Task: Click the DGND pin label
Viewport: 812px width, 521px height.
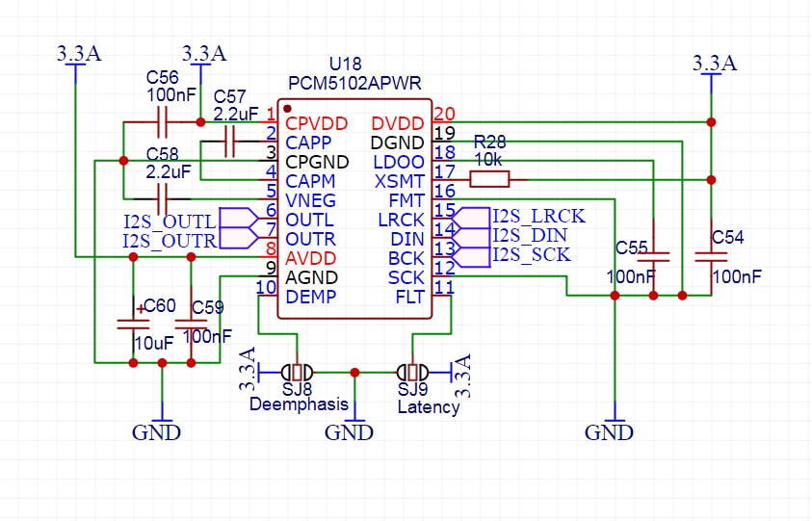Action: click(398, 143)
